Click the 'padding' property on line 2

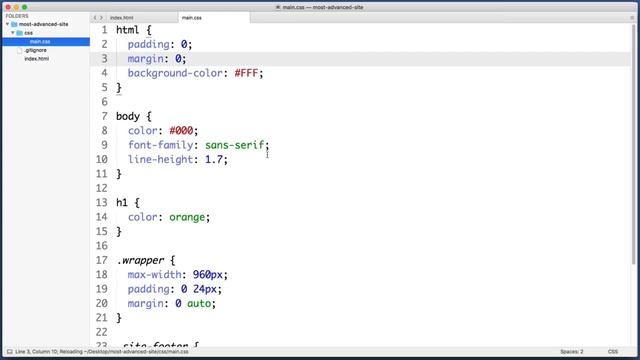tap(149, 44)
